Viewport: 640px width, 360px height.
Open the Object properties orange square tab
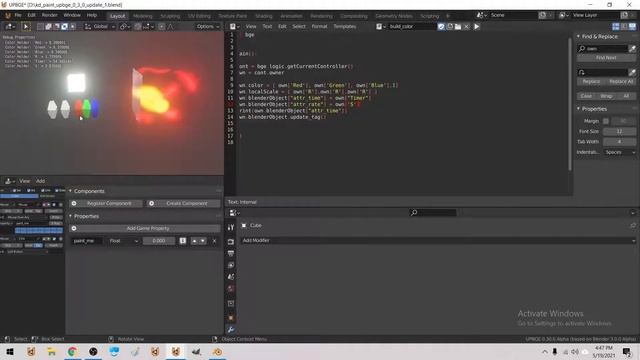point(231,318)
